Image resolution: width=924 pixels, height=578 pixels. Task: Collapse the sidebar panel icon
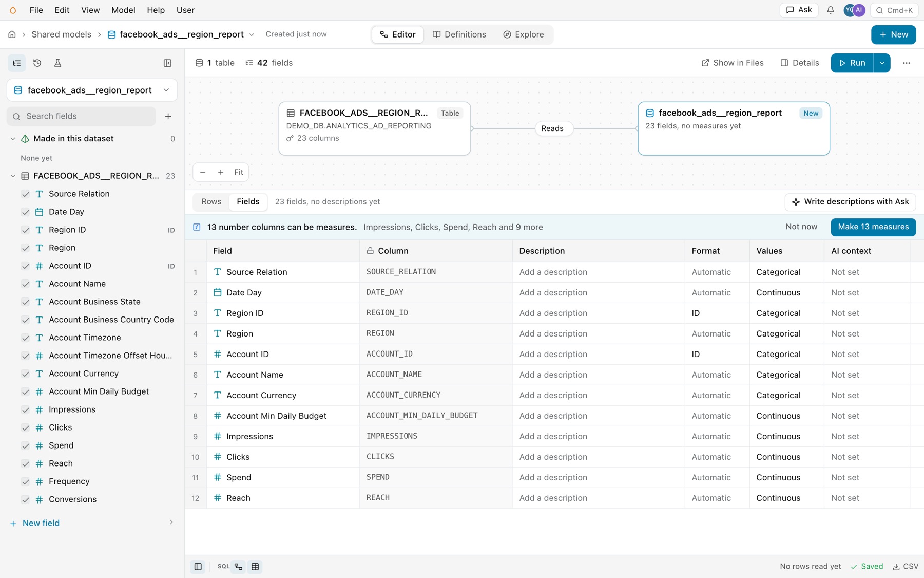pyautogui.click(x=167, y=63)
